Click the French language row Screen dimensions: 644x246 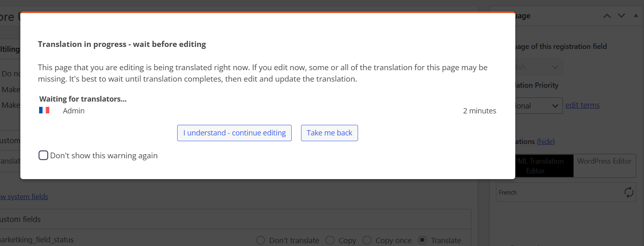[x=566, y=192]
